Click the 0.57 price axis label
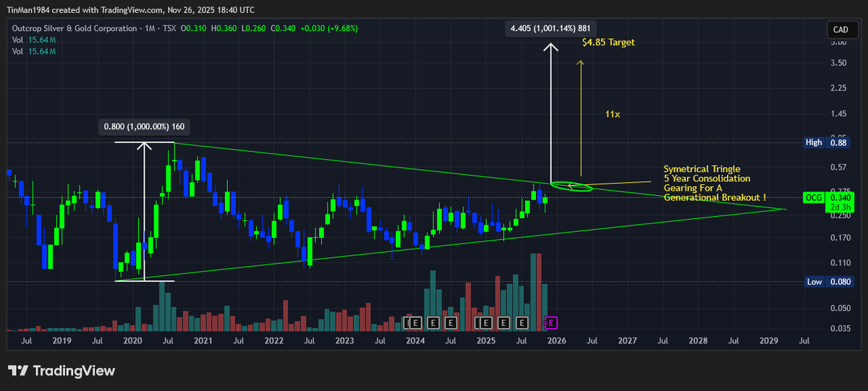Screen dimensions: 868x391 pos(838,168)
